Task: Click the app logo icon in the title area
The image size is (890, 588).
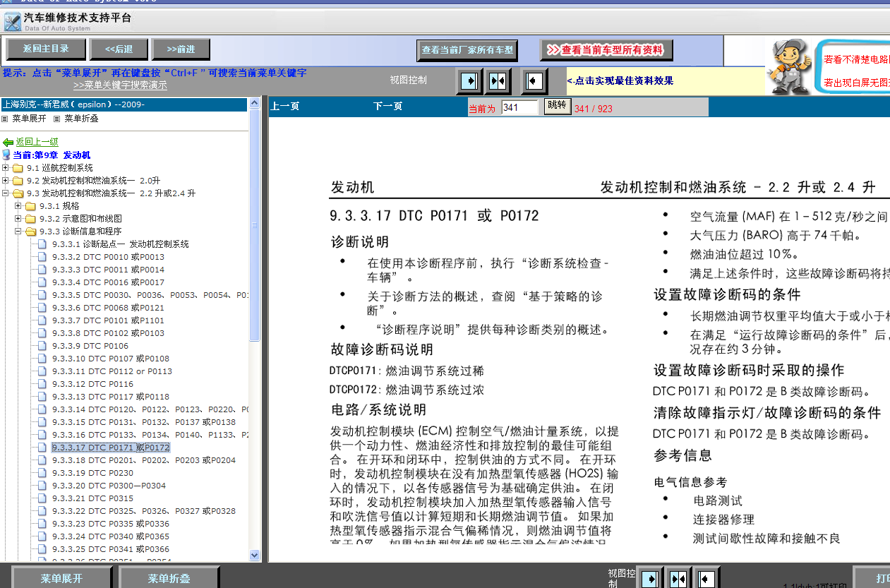Action: point(12,22)
